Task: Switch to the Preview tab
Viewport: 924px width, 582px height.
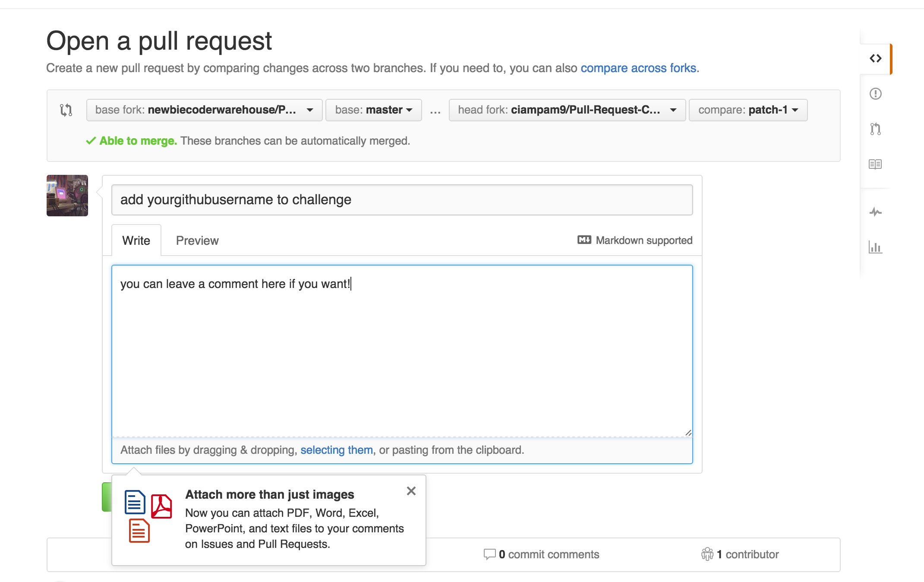Action: (x=197, y=240)
